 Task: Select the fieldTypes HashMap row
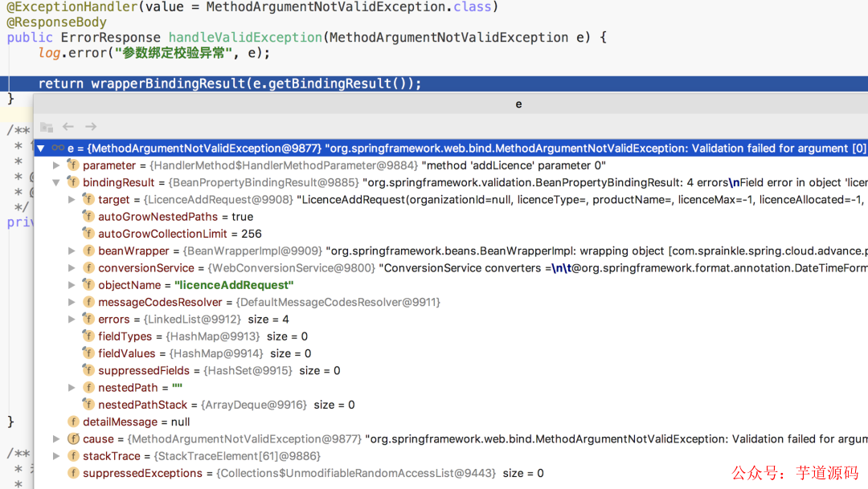(451, 336)
